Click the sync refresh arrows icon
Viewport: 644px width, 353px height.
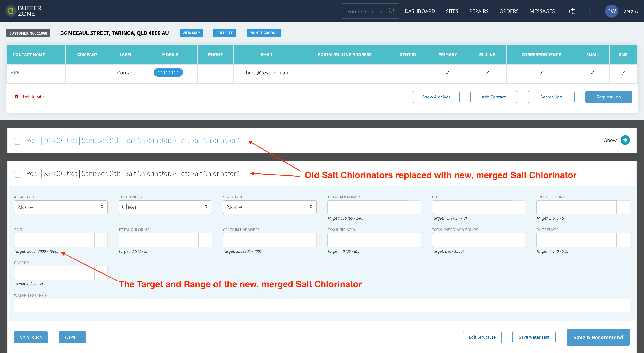(x=573, y=11)
